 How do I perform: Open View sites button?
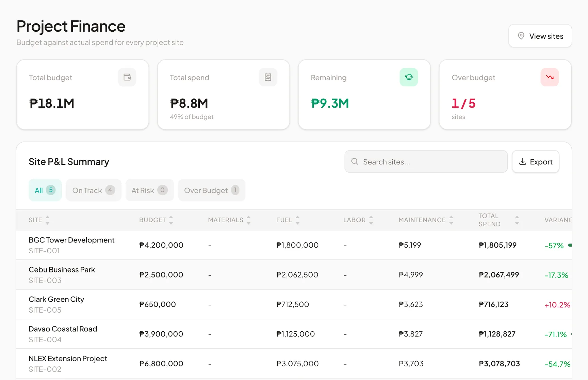tap(540, 36)
